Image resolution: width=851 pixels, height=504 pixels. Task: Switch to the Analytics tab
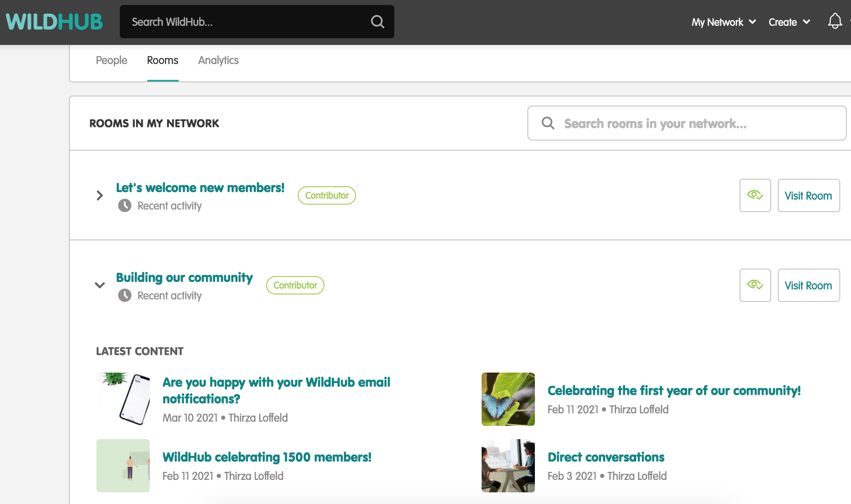pos(218,60)
